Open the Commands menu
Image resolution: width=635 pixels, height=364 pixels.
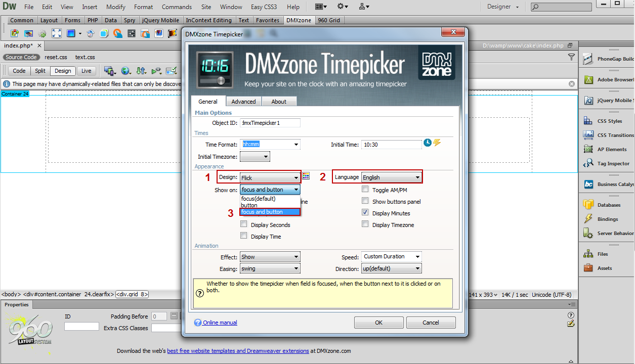coord(177,7)
